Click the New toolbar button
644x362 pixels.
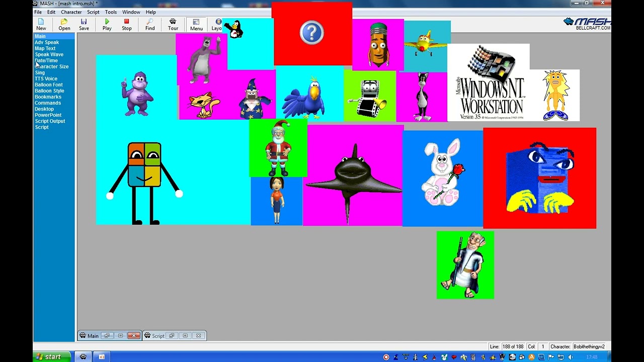click(x=41, y=25)
